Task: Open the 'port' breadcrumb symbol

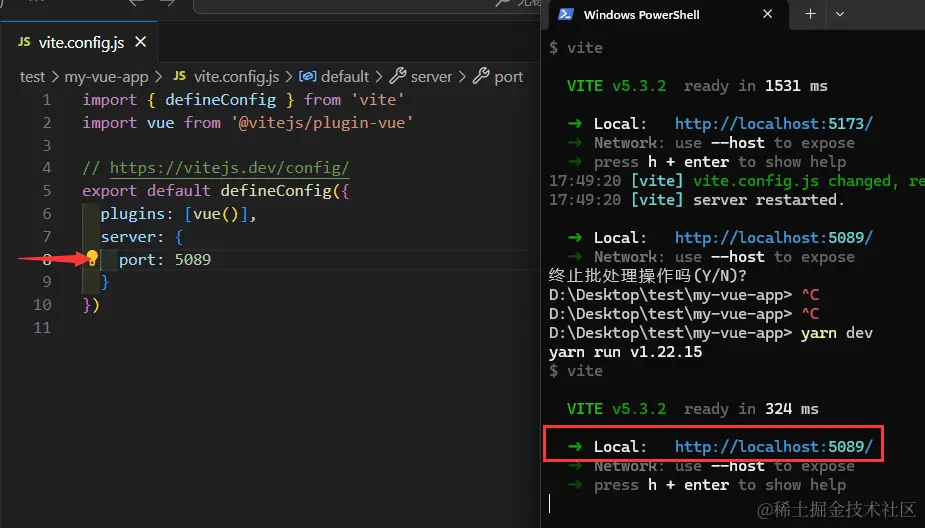Action: point(509,77)
